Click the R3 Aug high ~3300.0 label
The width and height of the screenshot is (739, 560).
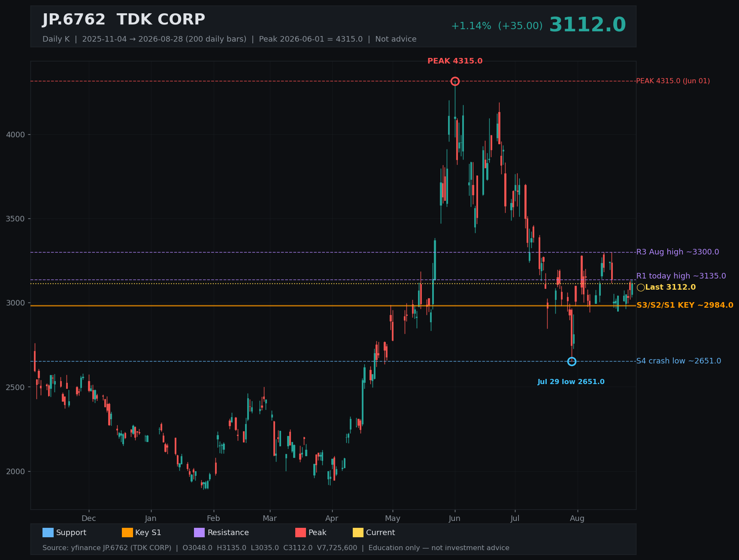coord(677,252)
